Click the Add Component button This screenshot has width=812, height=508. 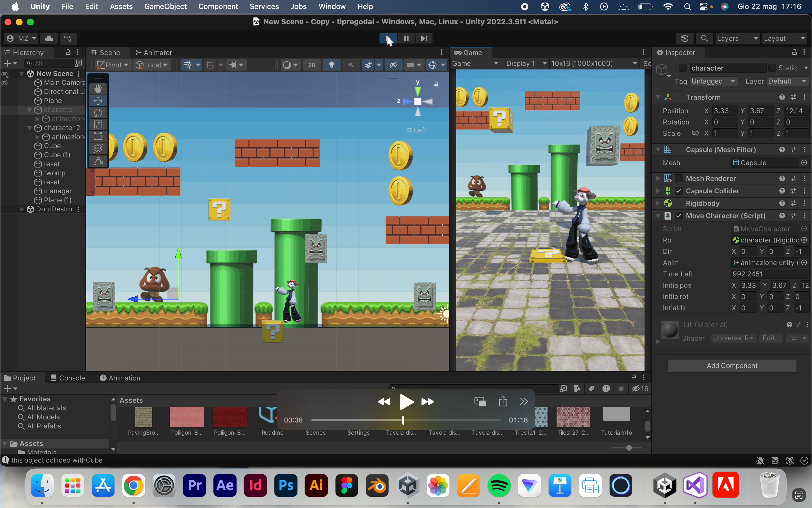pos(732,365)
